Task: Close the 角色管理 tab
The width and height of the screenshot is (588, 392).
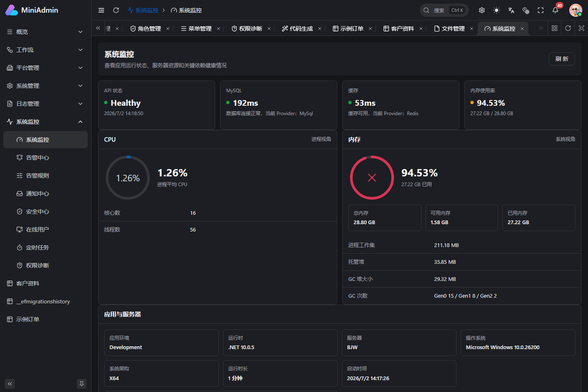Action: [168, 29]
